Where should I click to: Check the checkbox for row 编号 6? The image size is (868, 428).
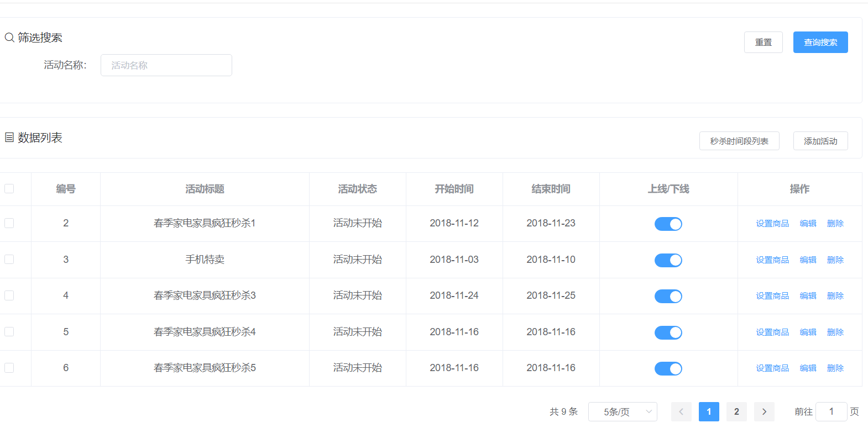click(x=9, y=368)
